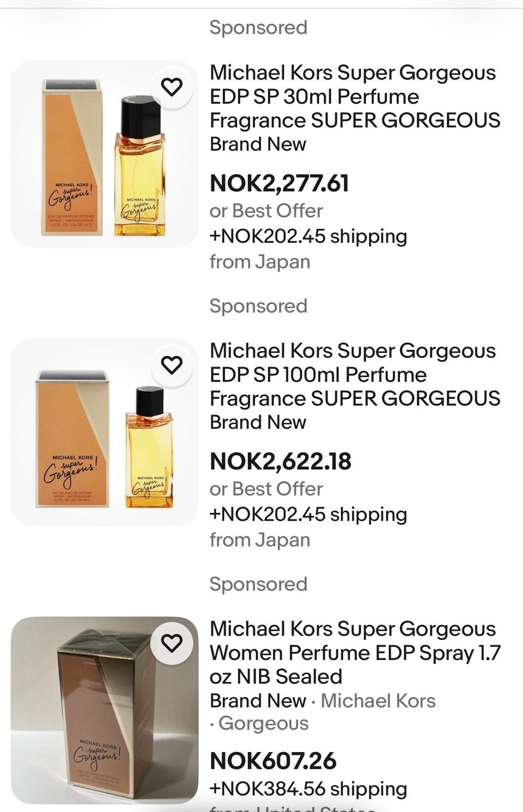The width and height of the screenshot is (523, 812).
Task: Tap the heart on the 100ml listing
Action: click(172, 365)
